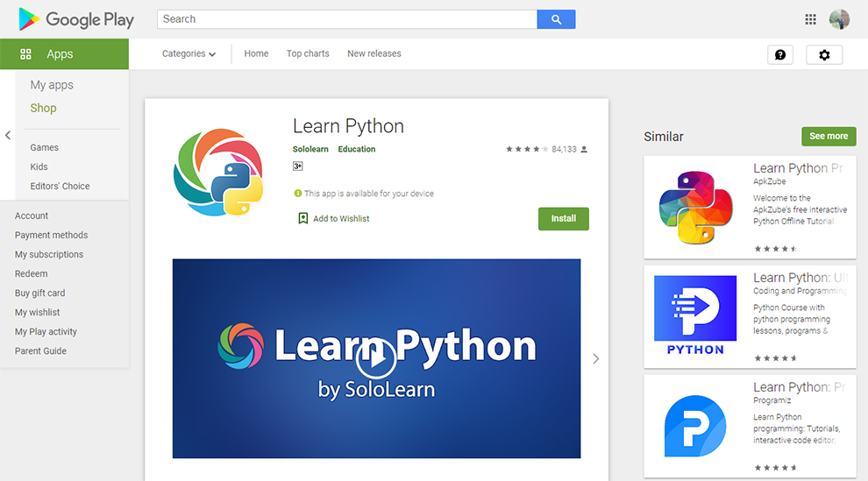Open the ApkZube Learn Python title

point(798,168)
